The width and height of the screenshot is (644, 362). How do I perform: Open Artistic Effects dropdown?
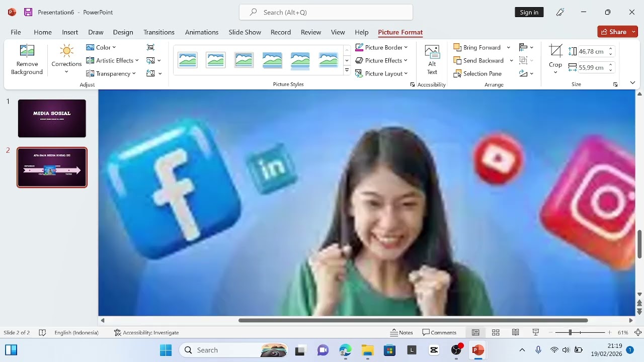[112, 60]
